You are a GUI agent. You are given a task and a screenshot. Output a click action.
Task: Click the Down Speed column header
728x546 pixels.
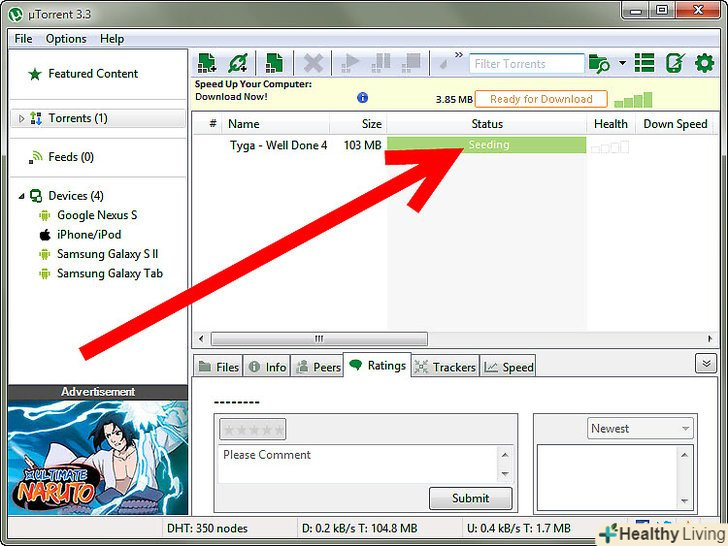click(x=675, y=124)
